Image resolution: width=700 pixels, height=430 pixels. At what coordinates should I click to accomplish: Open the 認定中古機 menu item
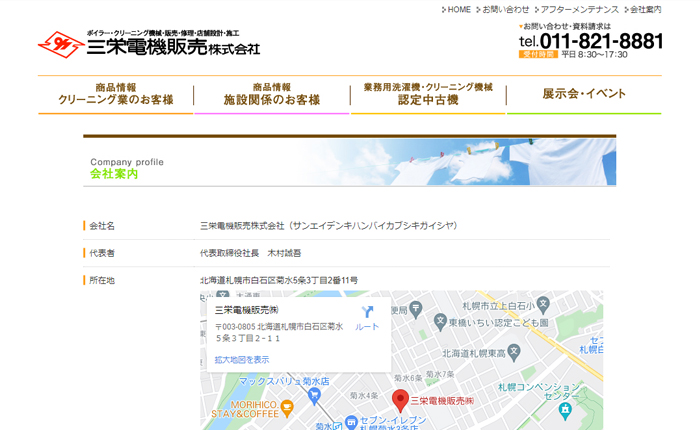point(428,94)
